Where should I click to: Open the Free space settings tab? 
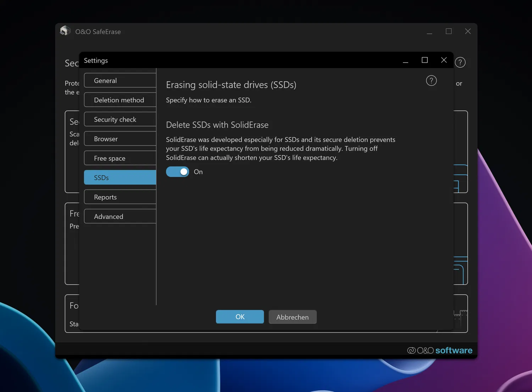120,158
